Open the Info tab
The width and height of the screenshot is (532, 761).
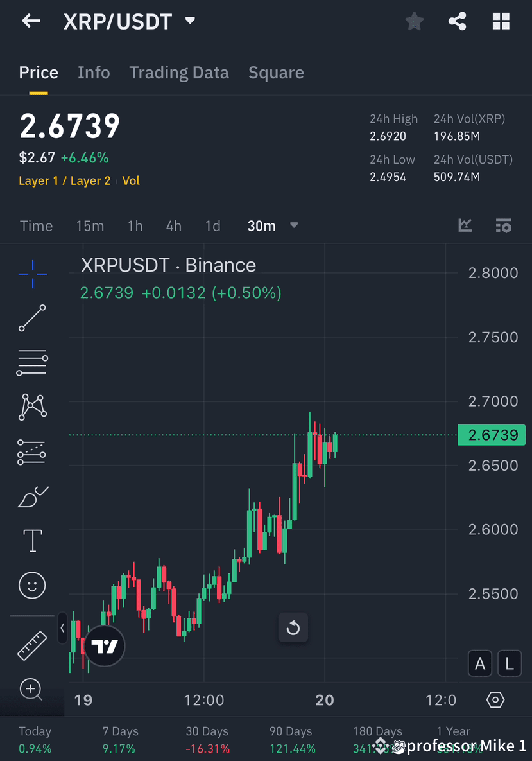(94, 73)
